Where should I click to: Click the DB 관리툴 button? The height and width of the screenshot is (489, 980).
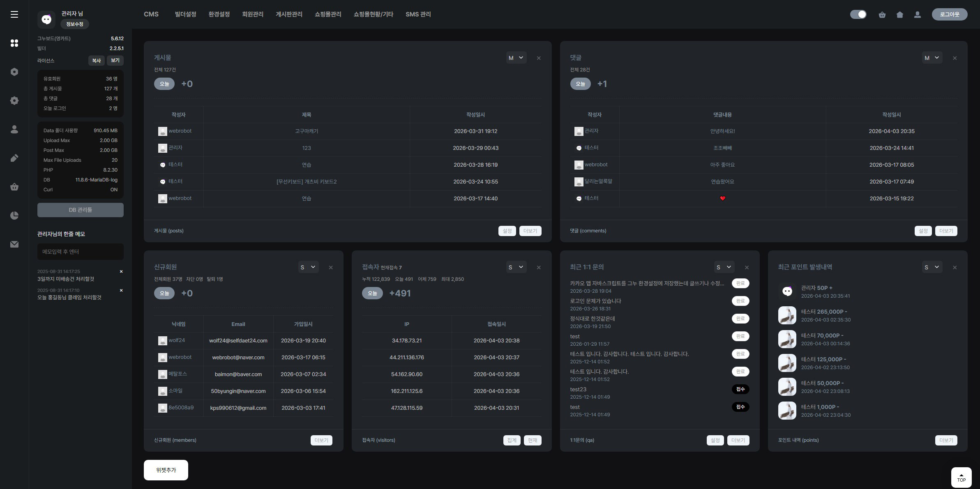[x=80, y=210]
